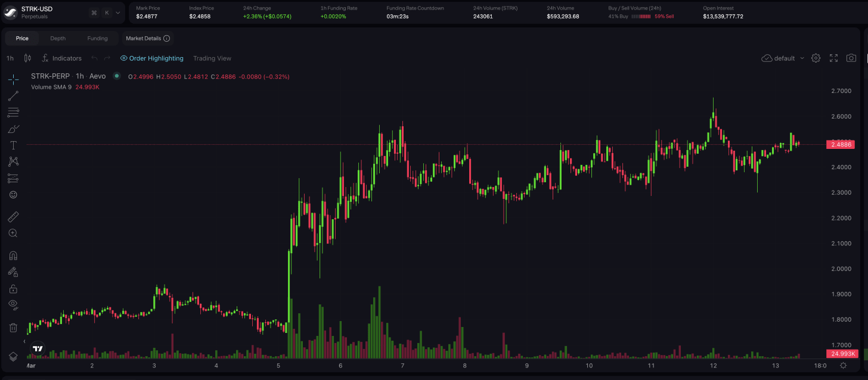Screen dimensions: 868x380
Task: Click the cloud save icon
Action: point(767,58)
